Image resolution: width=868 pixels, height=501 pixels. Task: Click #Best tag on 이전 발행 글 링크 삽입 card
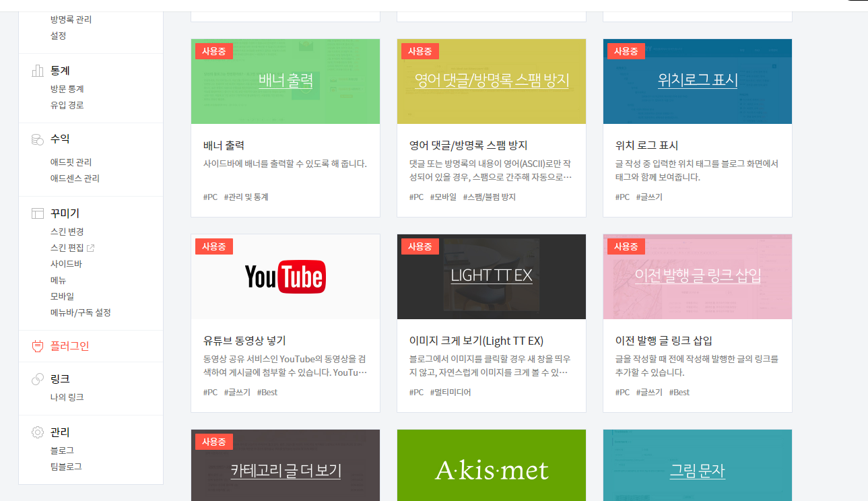point(679,393)
